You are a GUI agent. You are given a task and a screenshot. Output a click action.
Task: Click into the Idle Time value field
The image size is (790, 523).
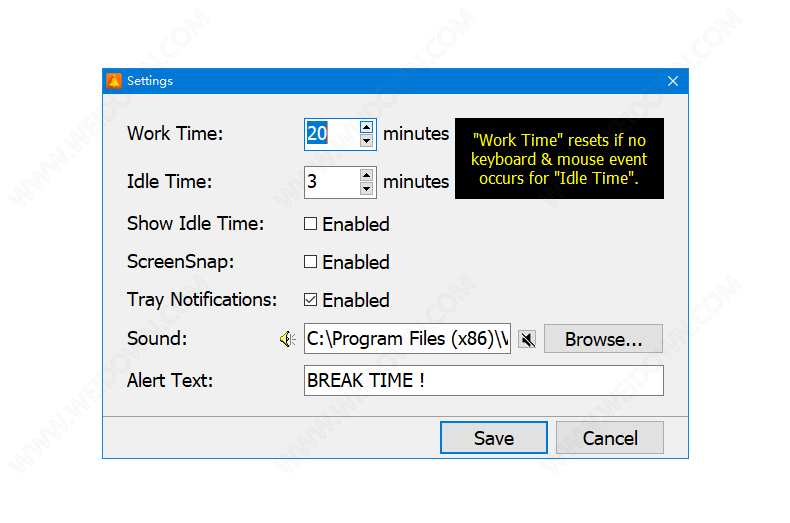(x=332, y=182)
